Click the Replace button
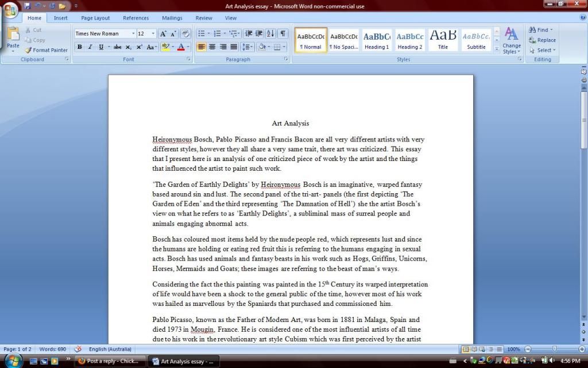The height and width of the screenshot is (368, 588). tap(542, 40)
